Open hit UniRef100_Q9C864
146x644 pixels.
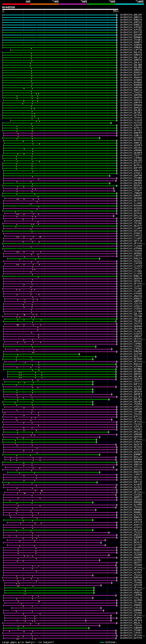pos(131,520)
